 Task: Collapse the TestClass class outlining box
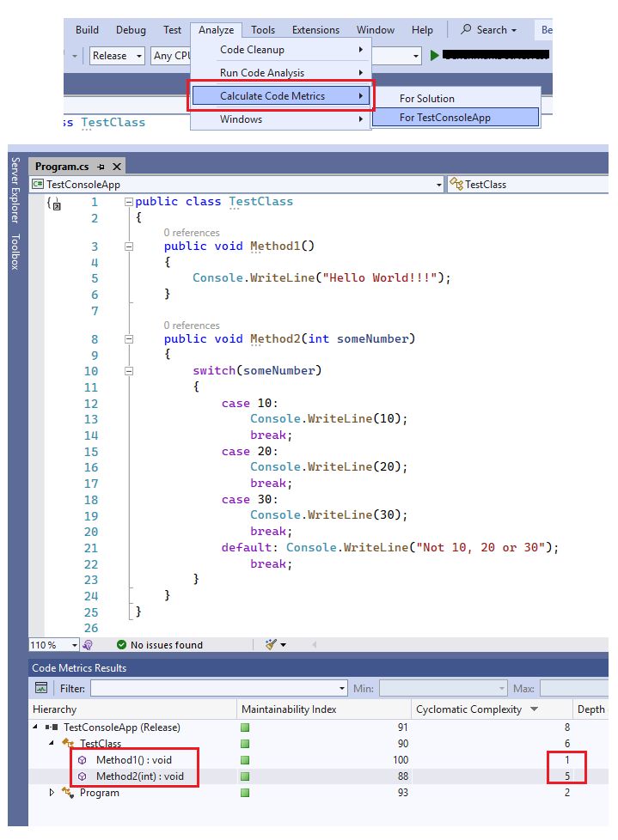click(x=129, y=202)
